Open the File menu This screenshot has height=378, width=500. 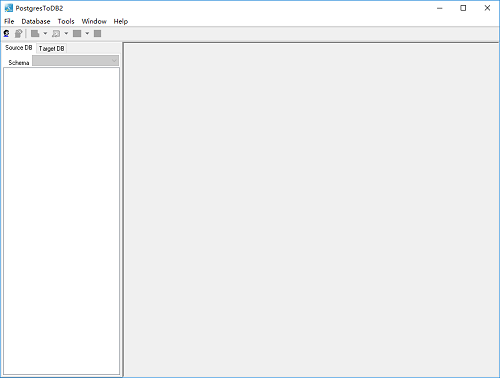(9, 21)
